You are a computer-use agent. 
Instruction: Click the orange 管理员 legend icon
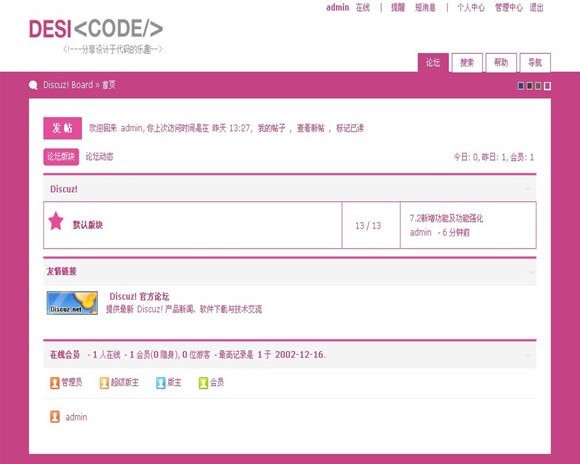click(55, 383)
